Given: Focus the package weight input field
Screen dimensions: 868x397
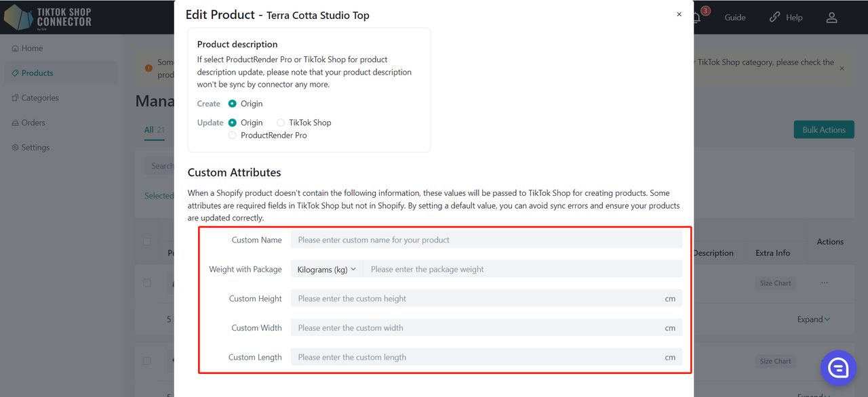Looking at the screenshot, I should [x=522, y=269].
